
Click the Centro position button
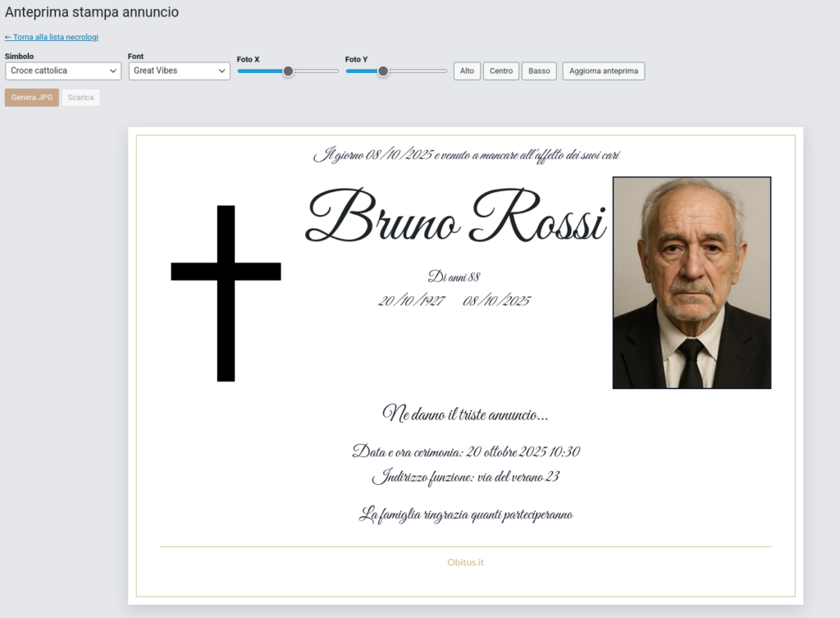pos(501,71)
